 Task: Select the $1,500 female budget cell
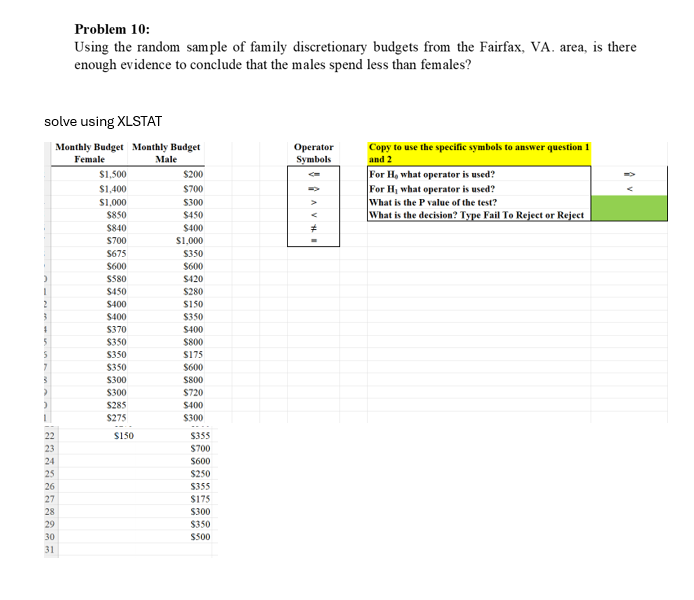click(89, 174)
